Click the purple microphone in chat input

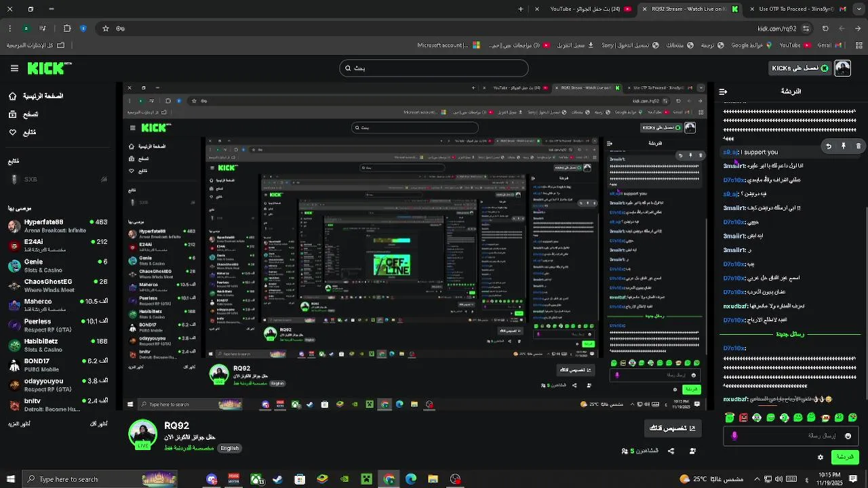coord(734,436)
